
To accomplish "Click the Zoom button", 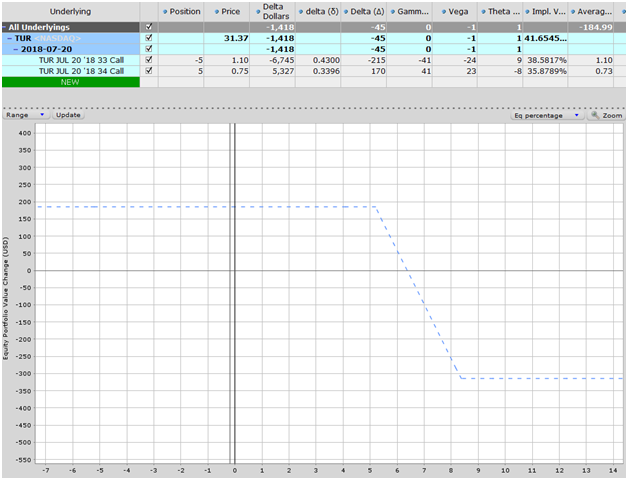I will 606,115.
